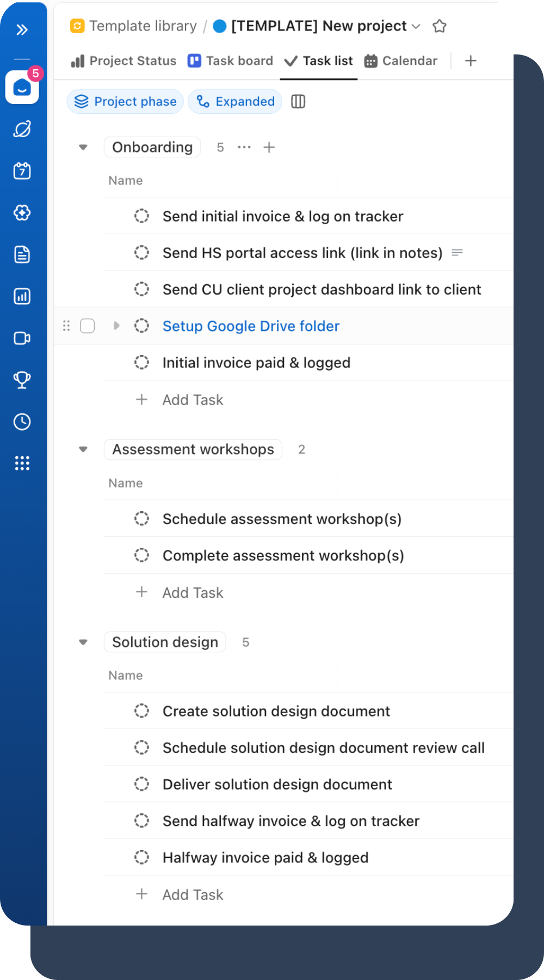Click the blue project color dot
544x980 pixels.
click(220, 26)
